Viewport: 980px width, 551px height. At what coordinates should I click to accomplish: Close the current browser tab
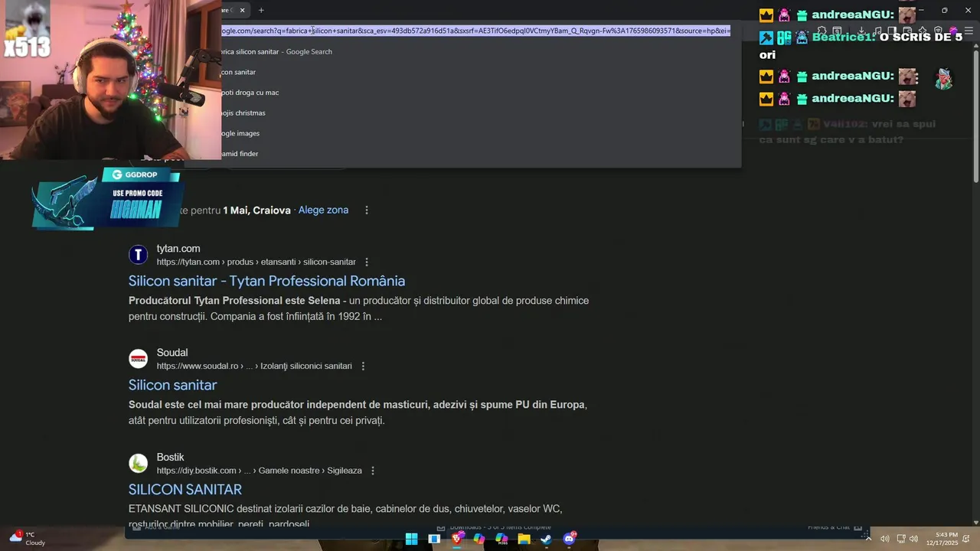pyautogui.click(x=242, y=10)
